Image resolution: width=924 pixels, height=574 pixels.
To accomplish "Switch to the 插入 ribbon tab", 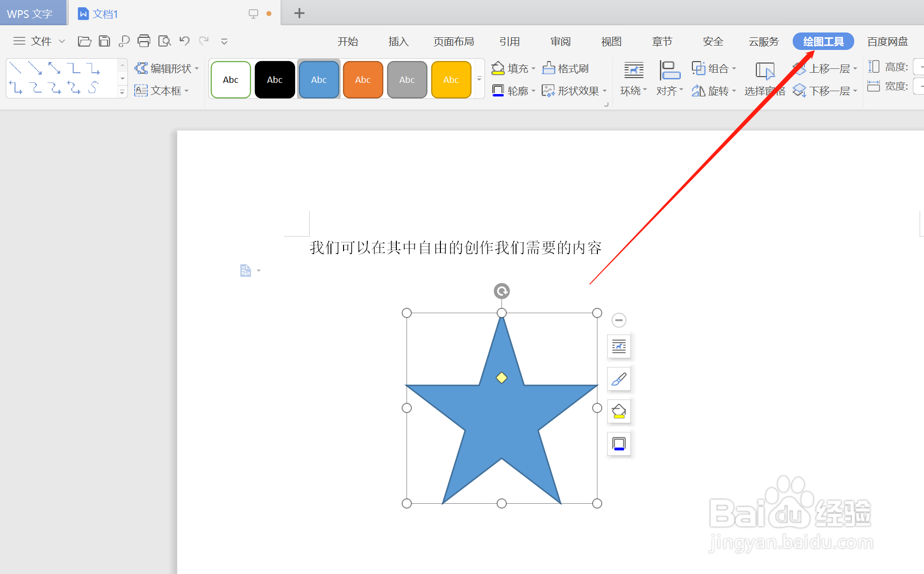I will pos(397,41).
